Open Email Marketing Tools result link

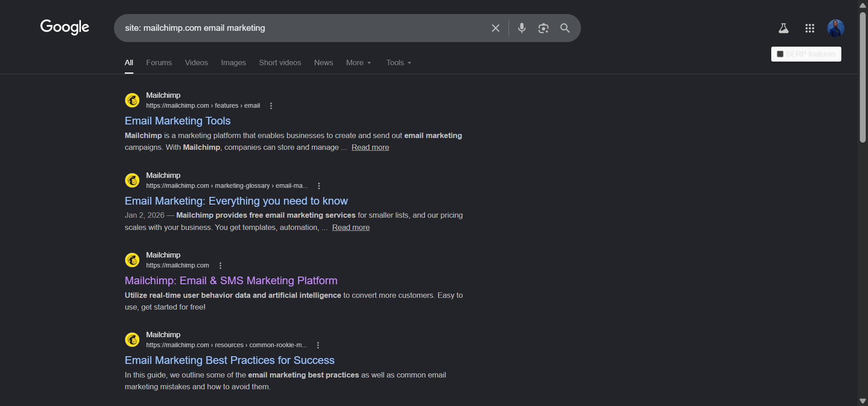pyautogui.click(x=178, y=121)
